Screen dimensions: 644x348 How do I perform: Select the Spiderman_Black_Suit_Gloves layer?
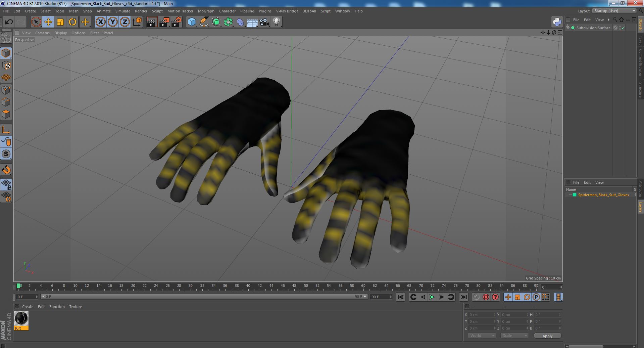[x=603, y=195]
